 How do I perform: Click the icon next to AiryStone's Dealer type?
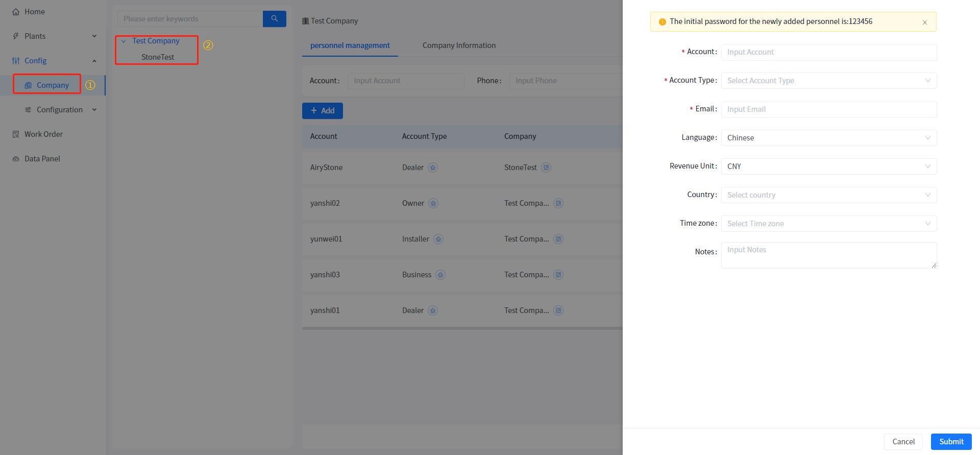[433, 167]
